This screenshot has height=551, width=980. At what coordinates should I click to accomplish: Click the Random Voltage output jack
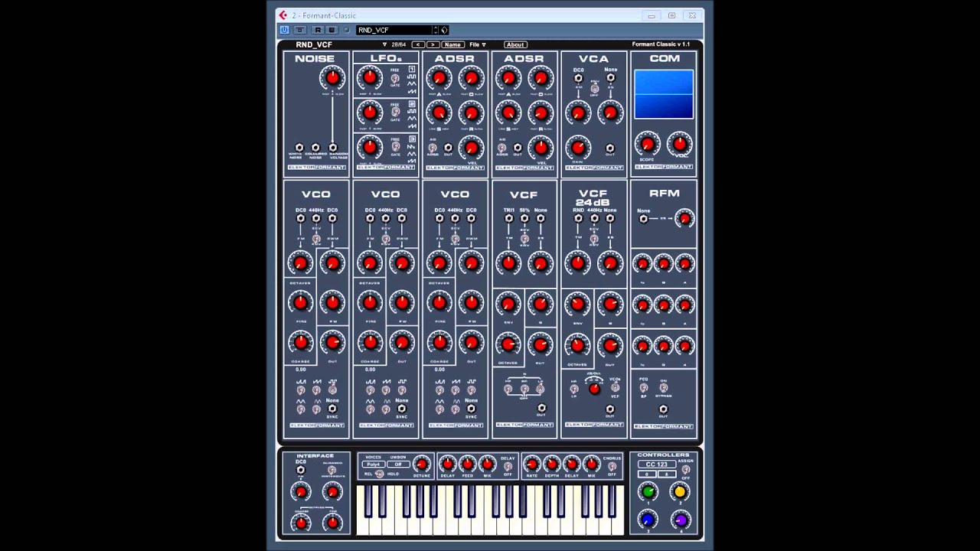(332, 148)
